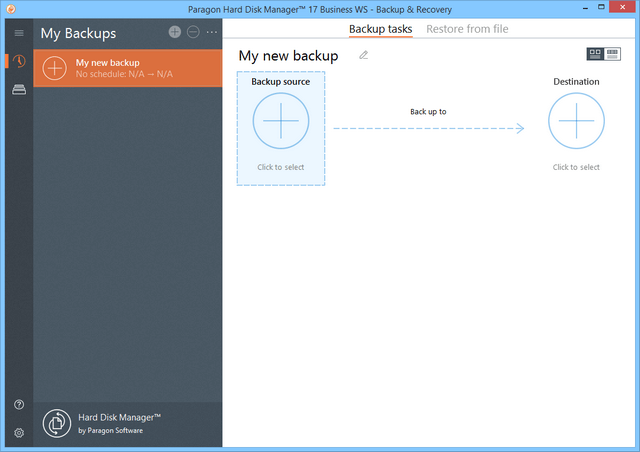The height and width of the screenshot is (452, 640).
Task: Open the hamburger menu in sidebar
Action: [18, 33]
